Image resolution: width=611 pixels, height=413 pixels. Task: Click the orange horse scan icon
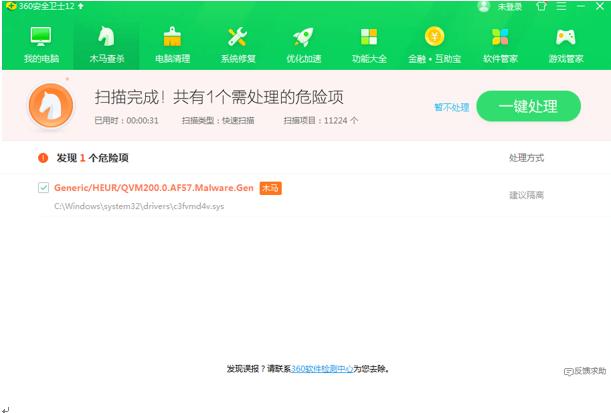pos(51,106)
